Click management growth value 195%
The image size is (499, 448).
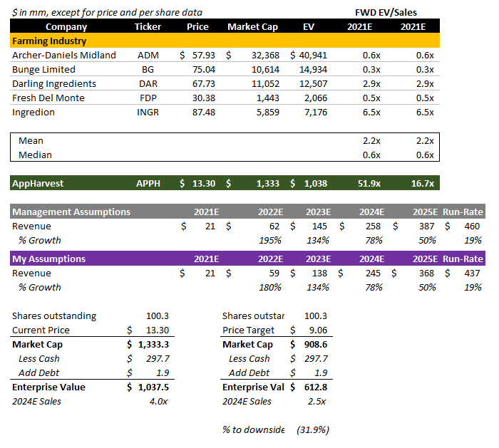point(270,241)
